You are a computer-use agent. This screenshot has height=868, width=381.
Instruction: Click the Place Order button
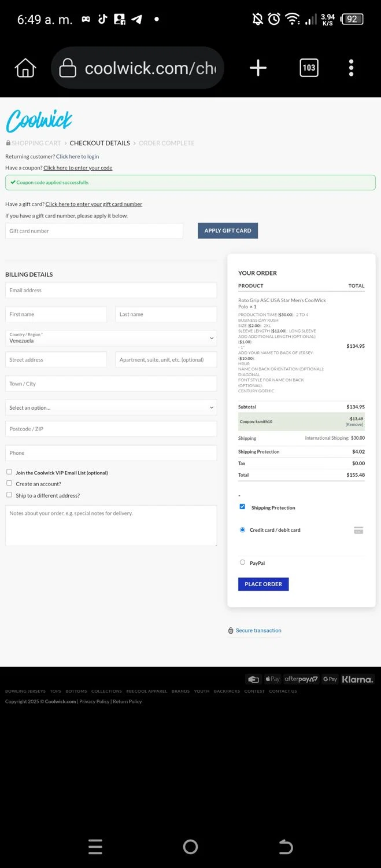pyautogui.click(x=263, y=584)
